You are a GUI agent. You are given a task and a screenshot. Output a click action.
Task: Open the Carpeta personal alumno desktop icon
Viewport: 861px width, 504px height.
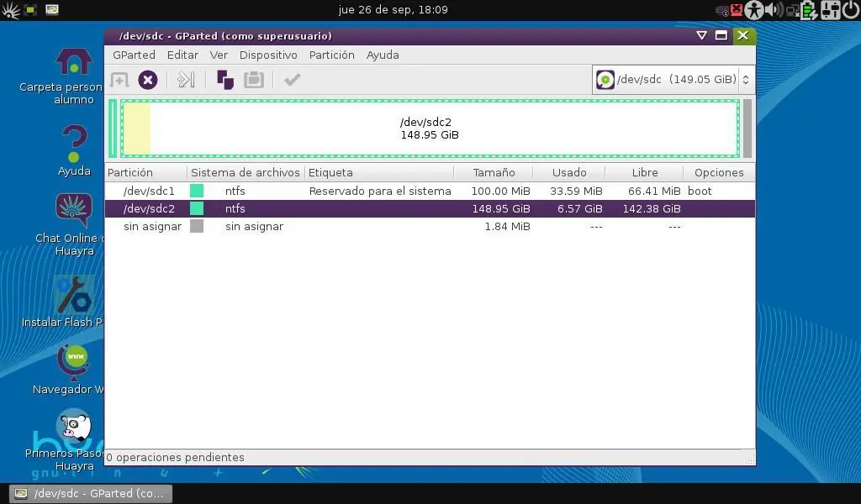(74, 60)
